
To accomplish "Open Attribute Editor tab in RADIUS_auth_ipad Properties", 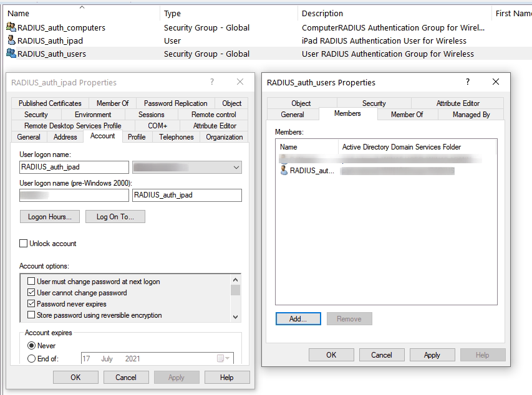I will (215, 125).
